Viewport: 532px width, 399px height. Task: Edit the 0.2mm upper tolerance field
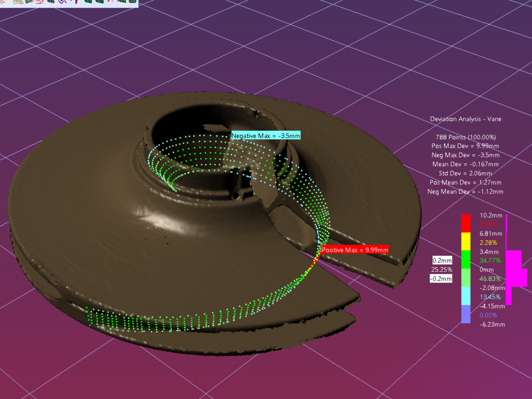pos(442,260)
